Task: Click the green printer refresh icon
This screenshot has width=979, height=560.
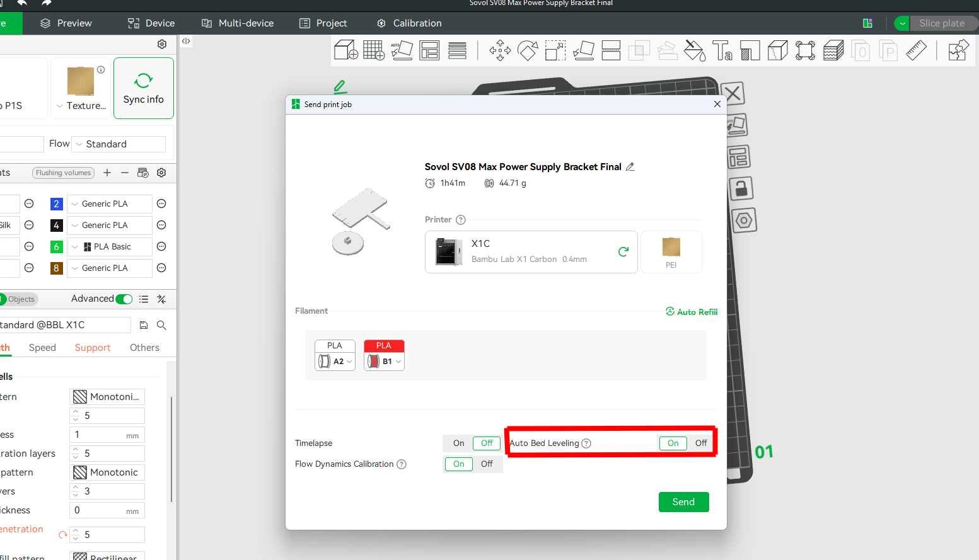Action: [623, 251]
